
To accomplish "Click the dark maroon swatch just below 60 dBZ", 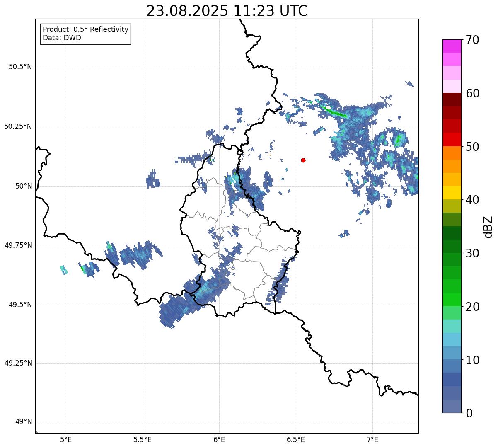I will click(x=452, y=99).
